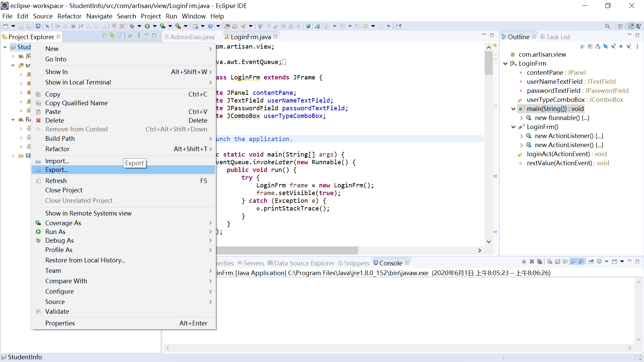Click the Properties menu item
This screenshot has width=644, height=362.
click(60, 323)
